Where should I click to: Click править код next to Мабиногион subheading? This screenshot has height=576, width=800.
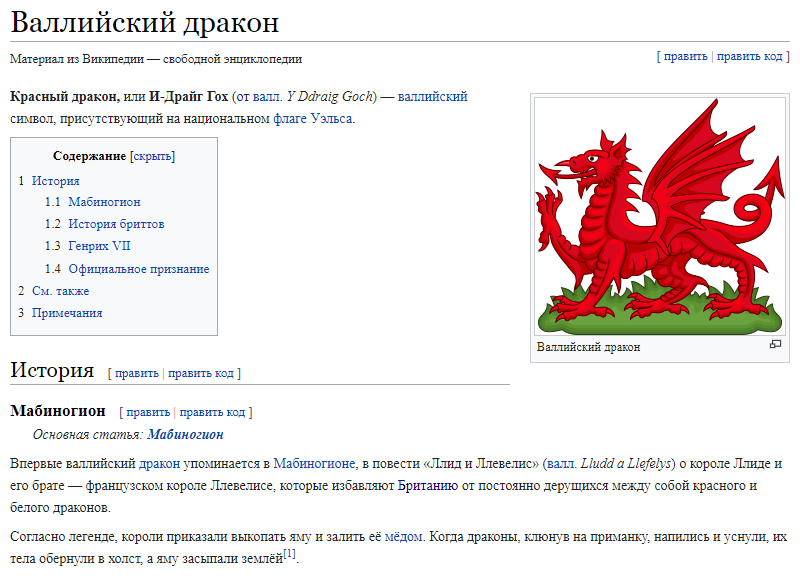tap(212, 412)
